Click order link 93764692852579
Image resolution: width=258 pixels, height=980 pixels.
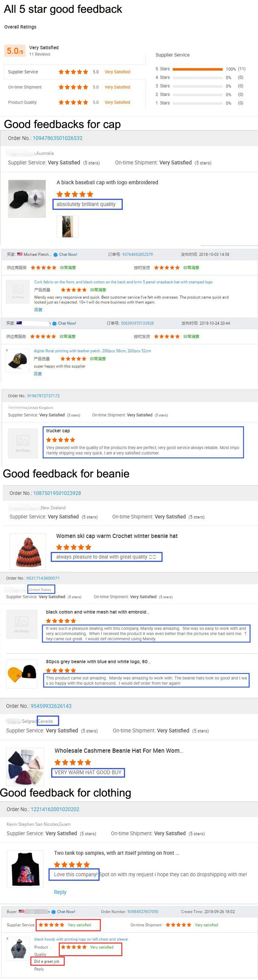(137, 255)
